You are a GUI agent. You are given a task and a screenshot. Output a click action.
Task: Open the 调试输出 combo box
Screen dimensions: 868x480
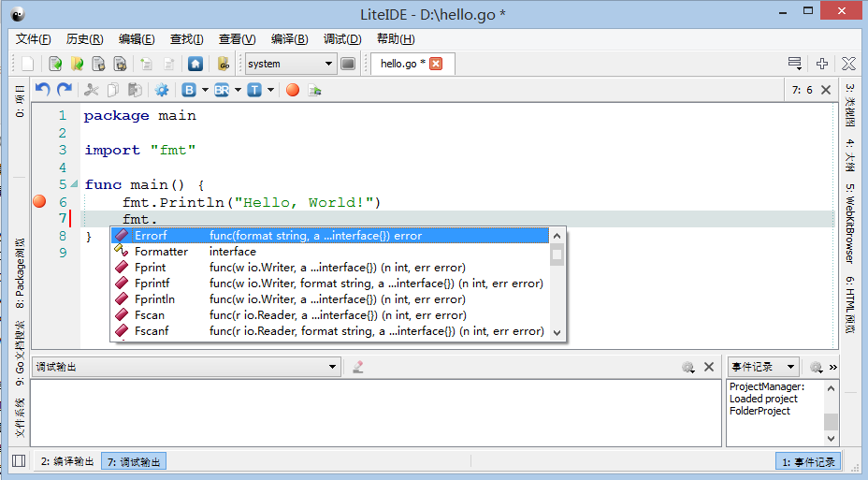point(185,367)
